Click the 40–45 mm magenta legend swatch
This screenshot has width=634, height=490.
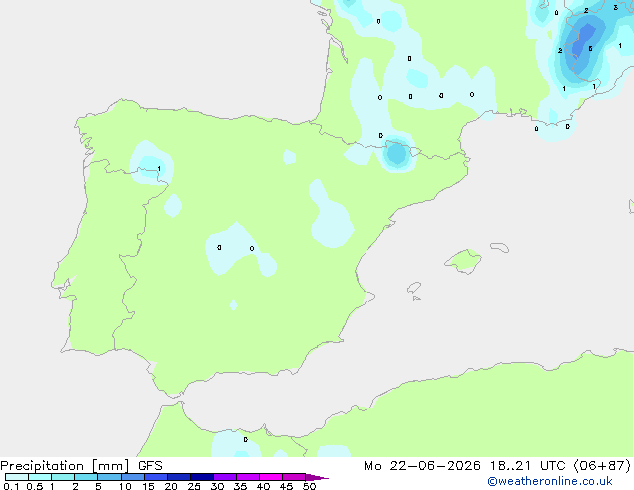(x=271, y=477)
